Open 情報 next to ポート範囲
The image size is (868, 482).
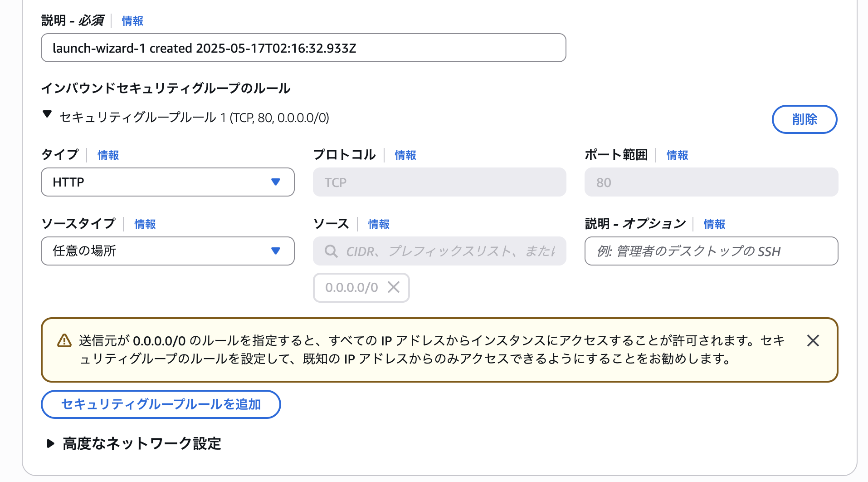676,155
